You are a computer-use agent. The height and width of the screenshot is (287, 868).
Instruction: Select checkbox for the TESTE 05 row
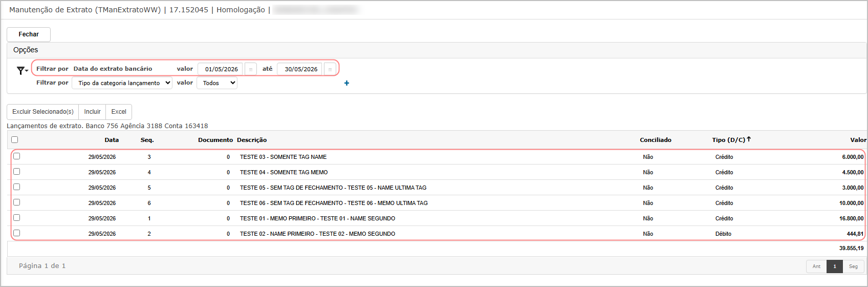(16, 187)
